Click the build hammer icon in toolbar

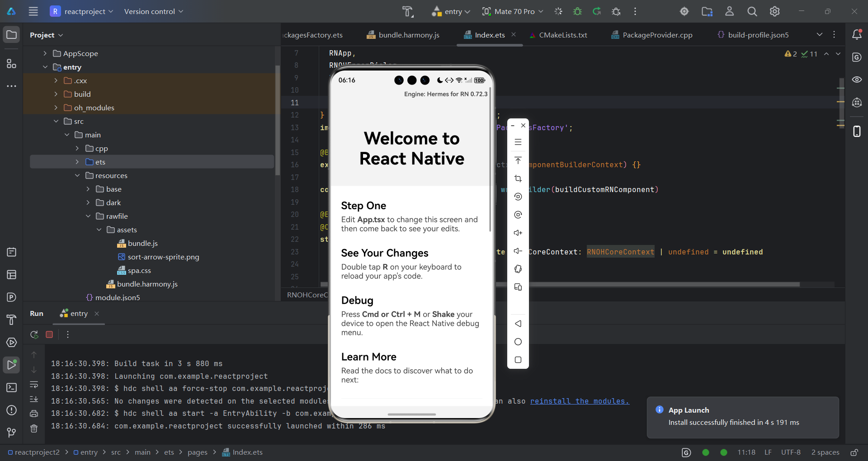[407, 11]
